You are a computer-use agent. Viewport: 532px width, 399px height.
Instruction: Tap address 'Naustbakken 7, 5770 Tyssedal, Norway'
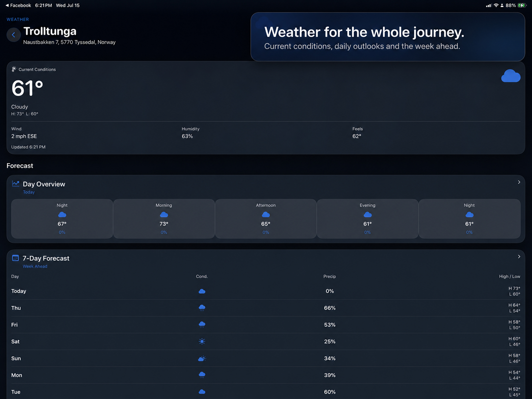[69, 42]
